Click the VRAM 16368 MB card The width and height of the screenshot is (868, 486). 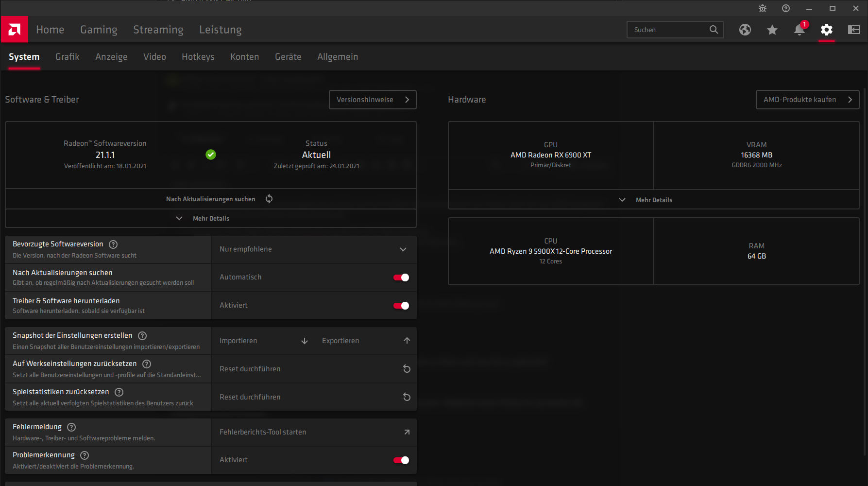click(757, 156)
